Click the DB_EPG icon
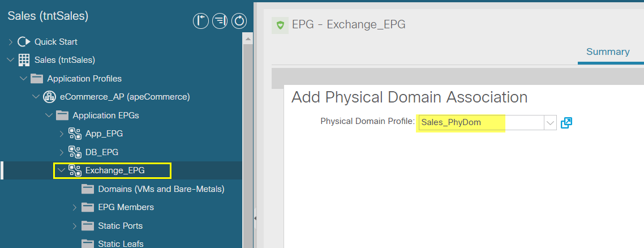Screen dimensions: 644x248 [x=75, y=152]
